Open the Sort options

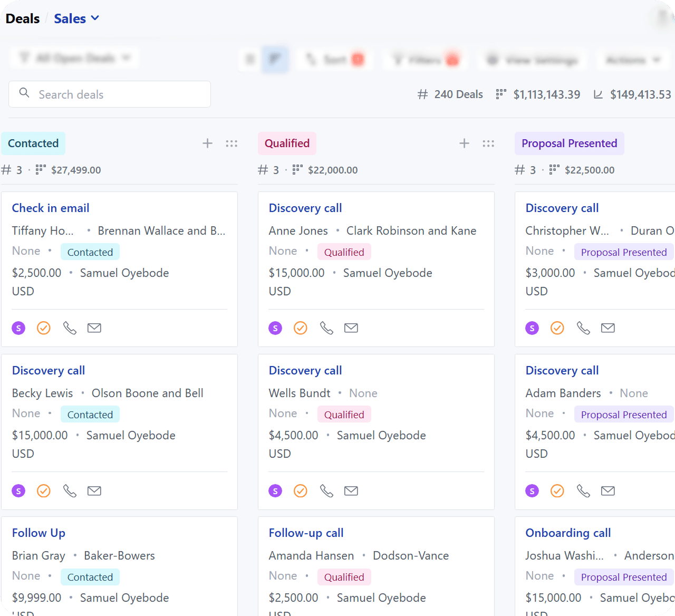(x=335, y=60)
